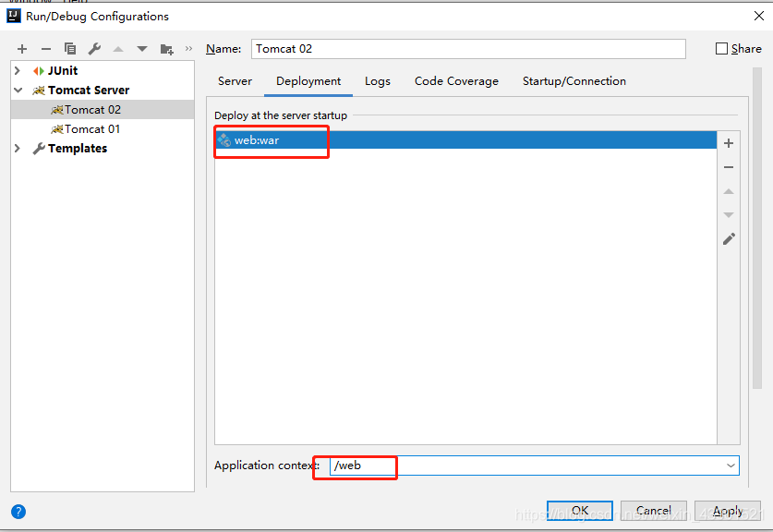Open help question mark icon
The width and height of the screenshot is (773, 532).
[x=18, y=512]
